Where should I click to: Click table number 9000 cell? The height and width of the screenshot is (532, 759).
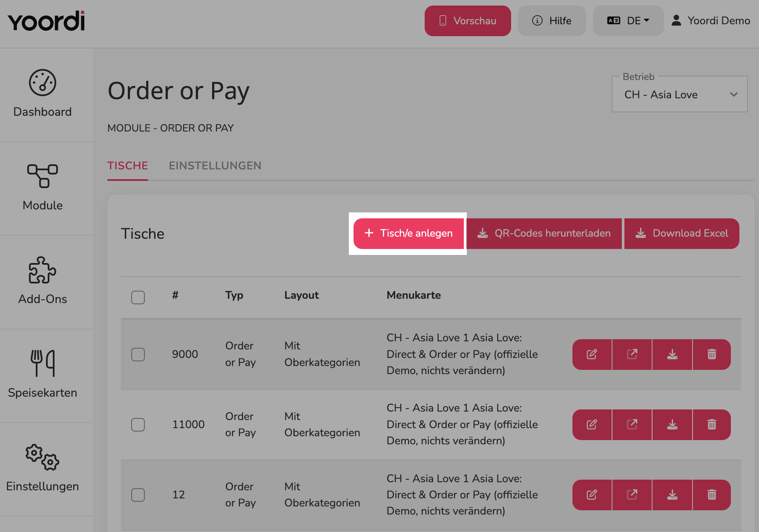tap(185, 354)
